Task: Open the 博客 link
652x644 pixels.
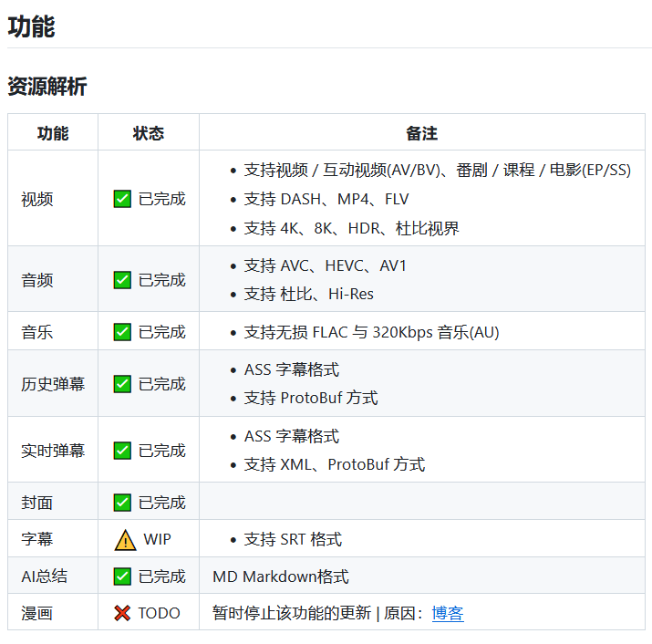Action: (x=448, y=614)
